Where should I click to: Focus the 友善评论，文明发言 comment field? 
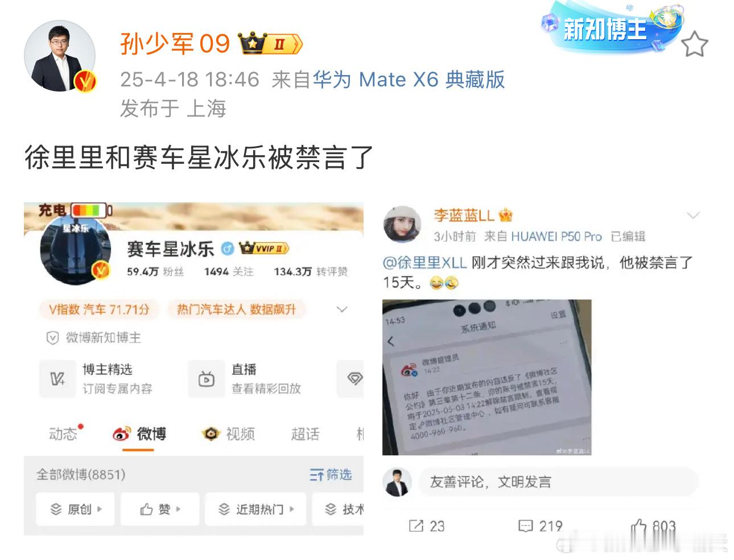pos(558,482)
